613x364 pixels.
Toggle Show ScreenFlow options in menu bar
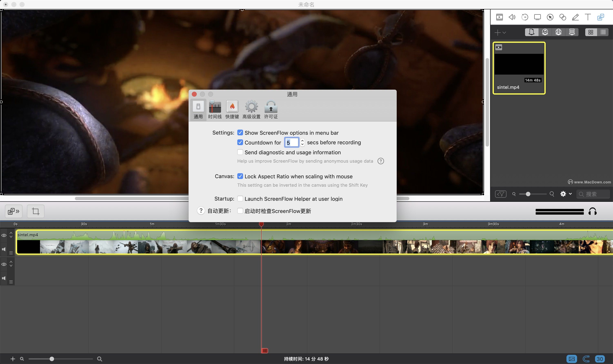pyautogui.click(x=240, y=133)
